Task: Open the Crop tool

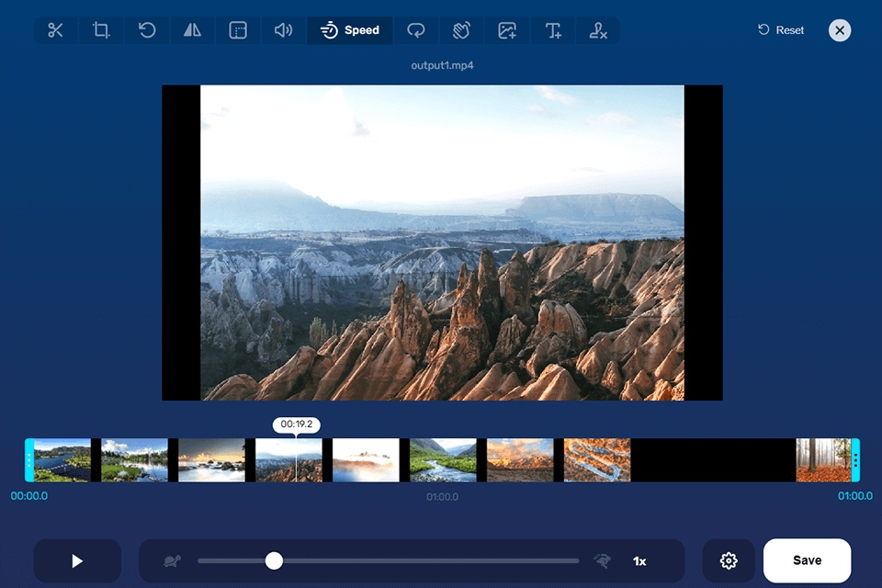Action: coord(101,30)
